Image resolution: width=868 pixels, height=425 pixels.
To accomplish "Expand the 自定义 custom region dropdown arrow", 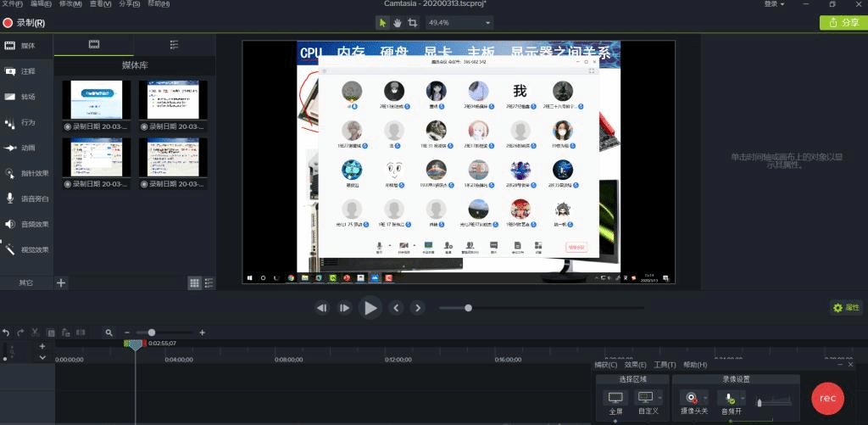I will pos(659,397).
